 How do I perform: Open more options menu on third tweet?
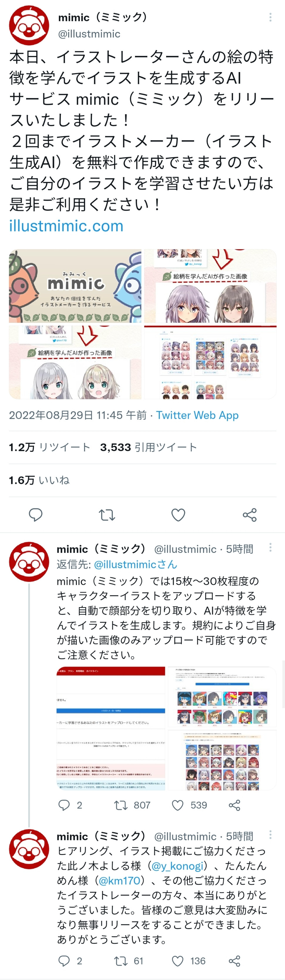coord(270,834)
